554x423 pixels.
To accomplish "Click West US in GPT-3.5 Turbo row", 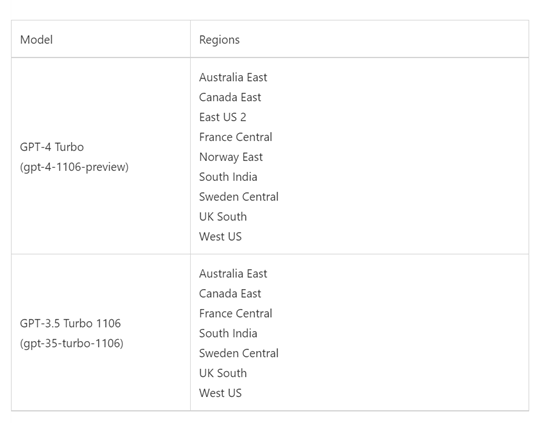I will [x=220, y=393].
